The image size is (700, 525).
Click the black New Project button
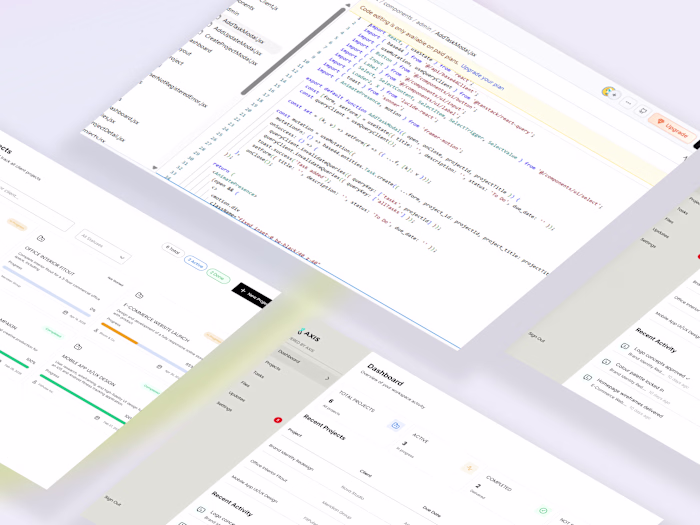pos(253,295)
